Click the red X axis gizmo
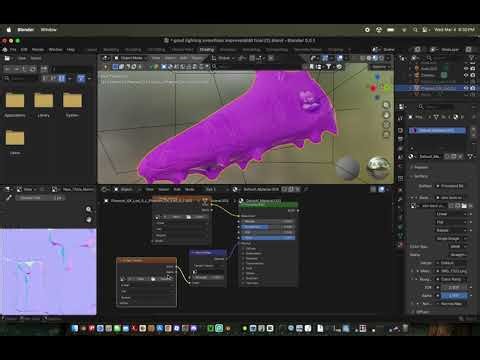 [x=373, y=88]
